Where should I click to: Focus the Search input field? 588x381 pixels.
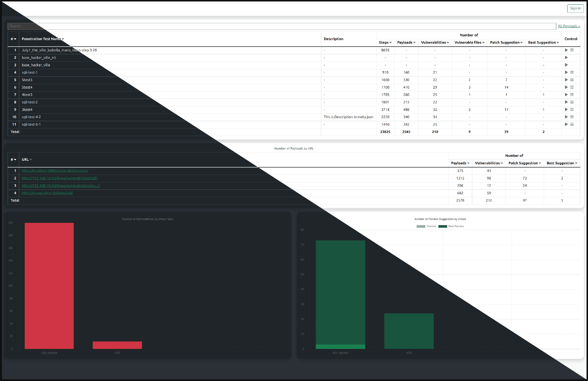282,26
